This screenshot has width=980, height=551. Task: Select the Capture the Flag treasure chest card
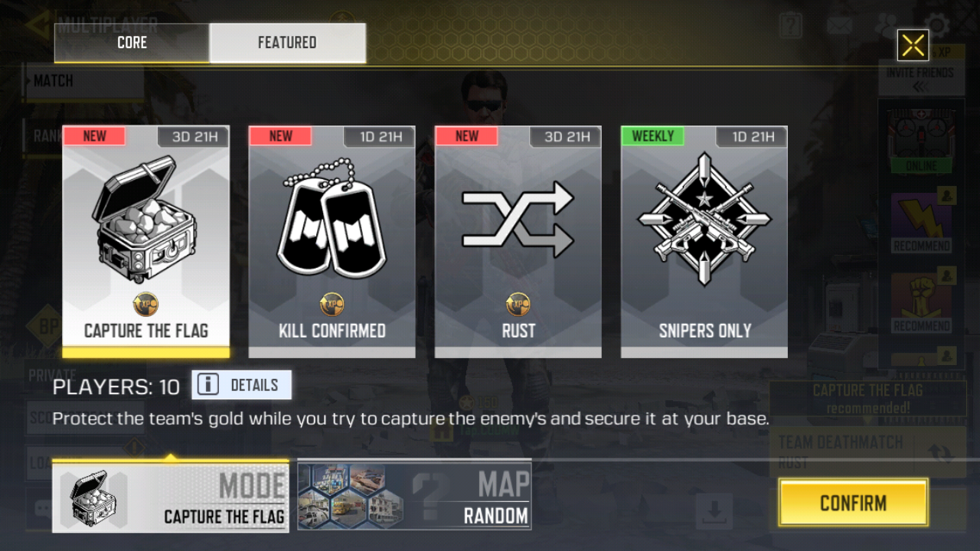pyautogui.click(x=145, y=241)
